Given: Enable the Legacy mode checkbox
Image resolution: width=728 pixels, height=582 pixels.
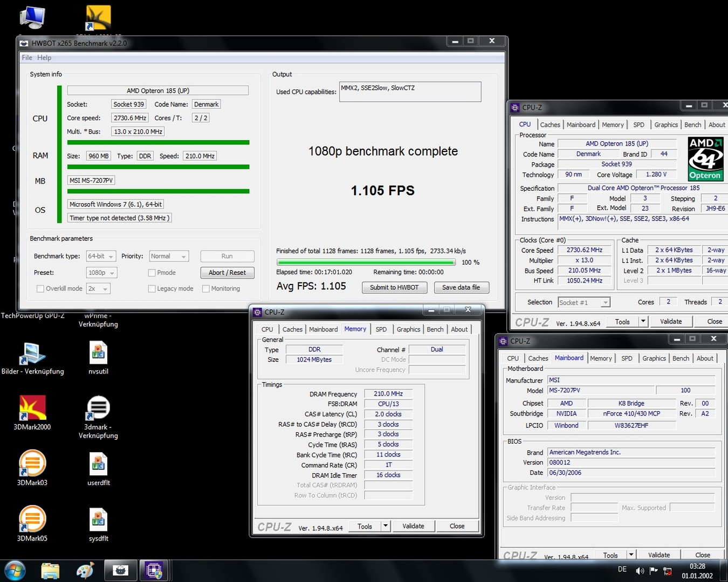Looking at the screenshot, I should tap(152, 289).
